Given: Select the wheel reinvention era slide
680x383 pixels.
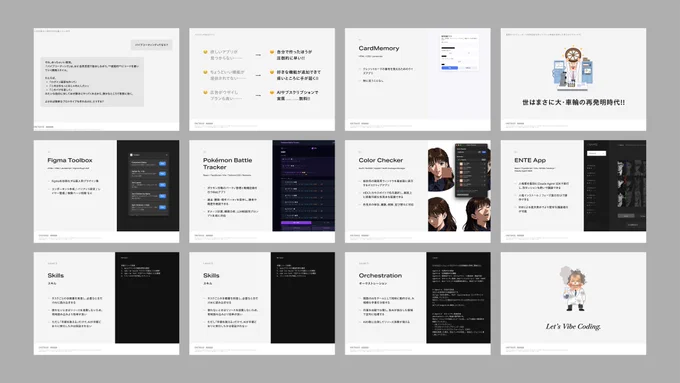Looking at the screenshot, I should [x=573, y=79].
